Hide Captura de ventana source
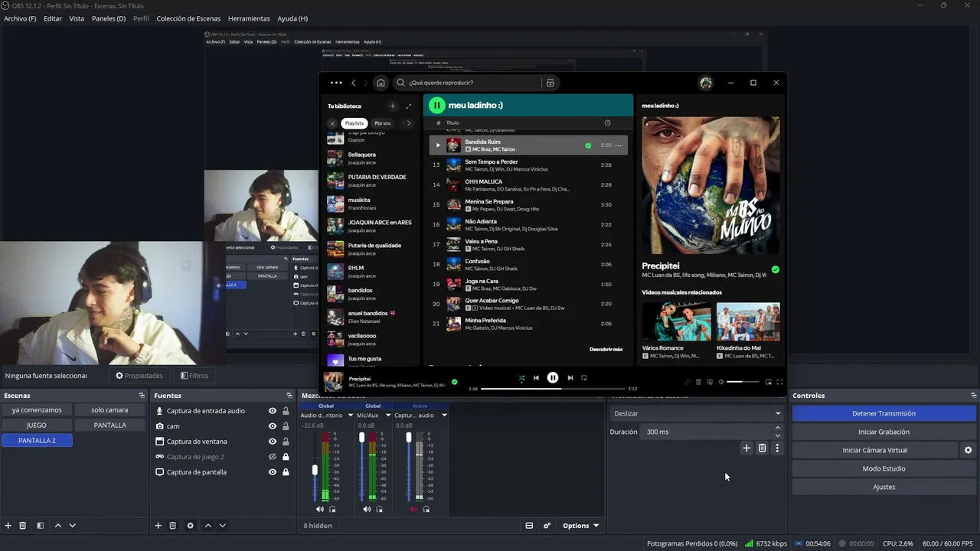980x551 pixels. pos(273,442)
